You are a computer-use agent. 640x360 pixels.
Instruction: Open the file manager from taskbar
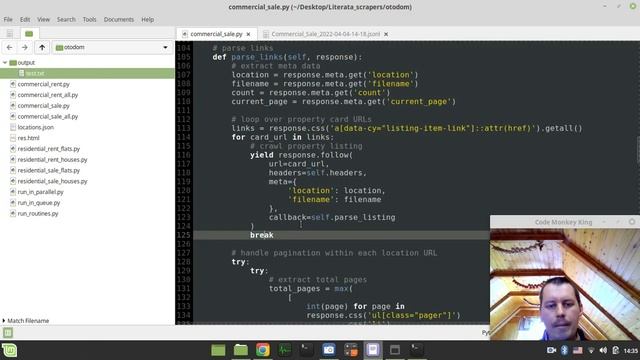[241, 350]
